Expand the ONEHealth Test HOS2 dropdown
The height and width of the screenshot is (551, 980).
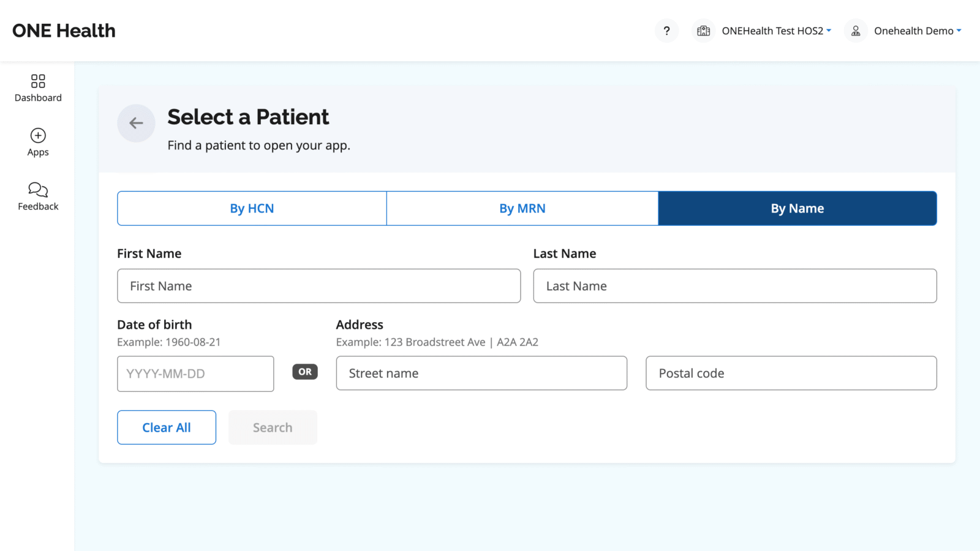click(776, 31)
